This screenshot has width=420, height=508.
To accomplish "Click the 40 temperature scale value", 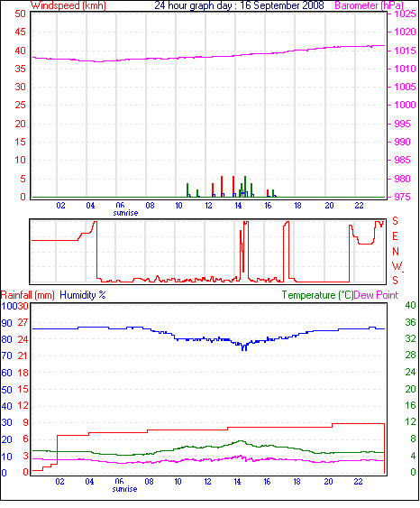I will pos(410,305).
